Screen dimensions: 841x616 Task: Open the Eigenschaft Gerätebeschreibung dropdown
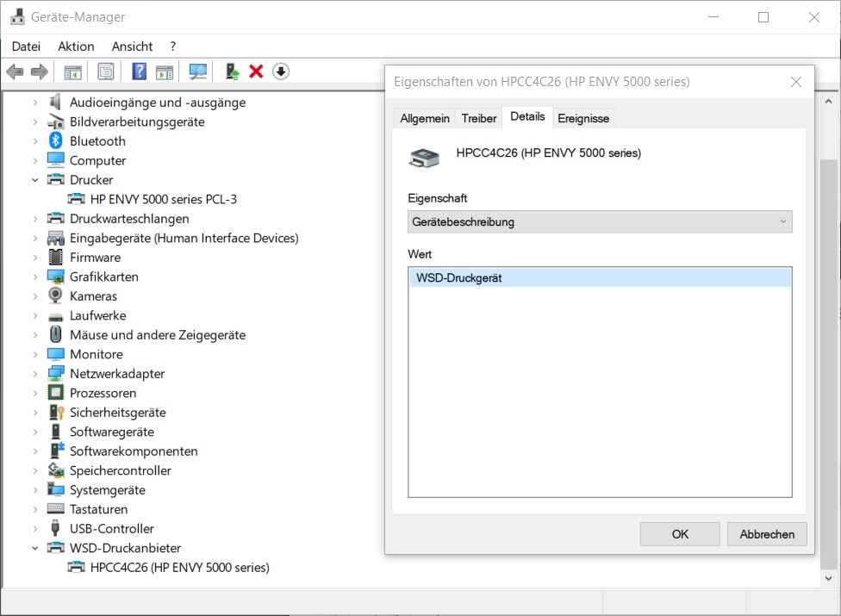point(600,221)
